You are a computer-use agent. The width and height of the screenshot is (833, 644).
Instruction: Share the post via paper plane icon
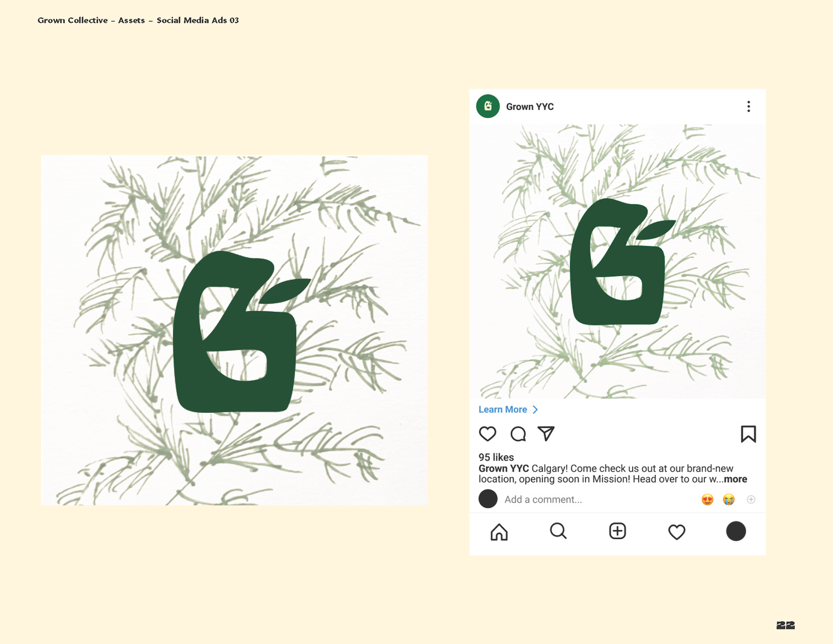(546, 433)
